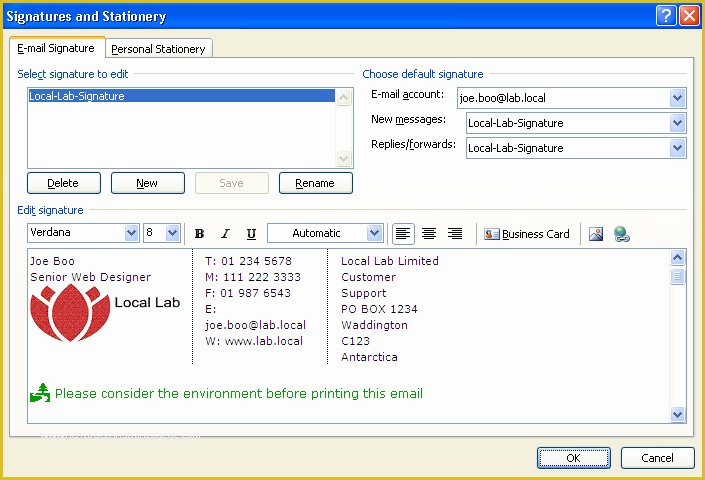The image size is (705, 480).
Task: Click mobile line 'M: 111 222 3333'
Action: (253, 277)
